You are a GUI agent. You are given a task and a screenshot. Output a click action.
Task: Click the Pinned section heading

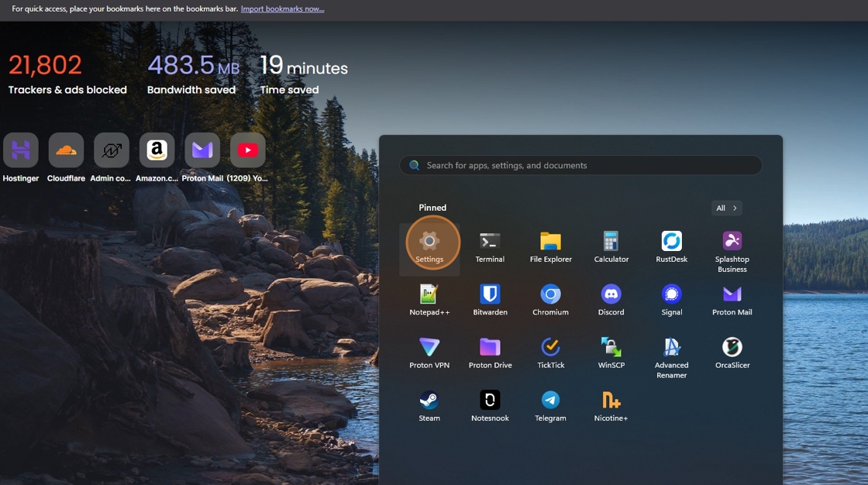pos(432,208)
